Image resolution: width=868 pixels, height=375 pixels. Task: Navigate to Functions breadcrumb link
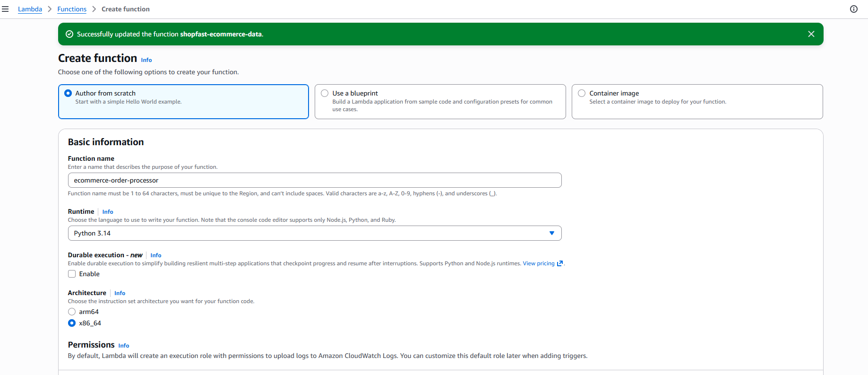click(72, 9)
